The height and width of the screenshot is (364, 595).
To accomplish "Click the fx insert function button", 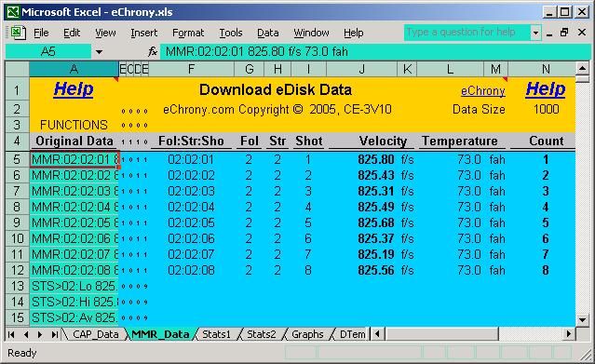I will coord(153,51).
